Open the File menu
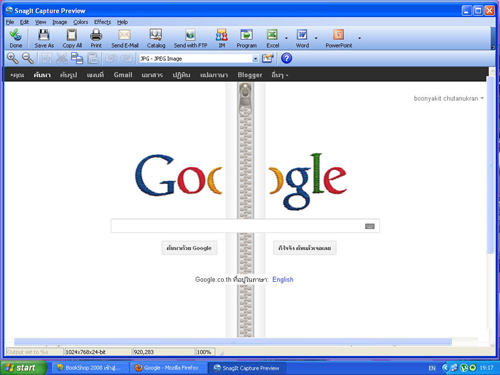Image resolution: width=500 pixels, height=375 pixels. 10,22
